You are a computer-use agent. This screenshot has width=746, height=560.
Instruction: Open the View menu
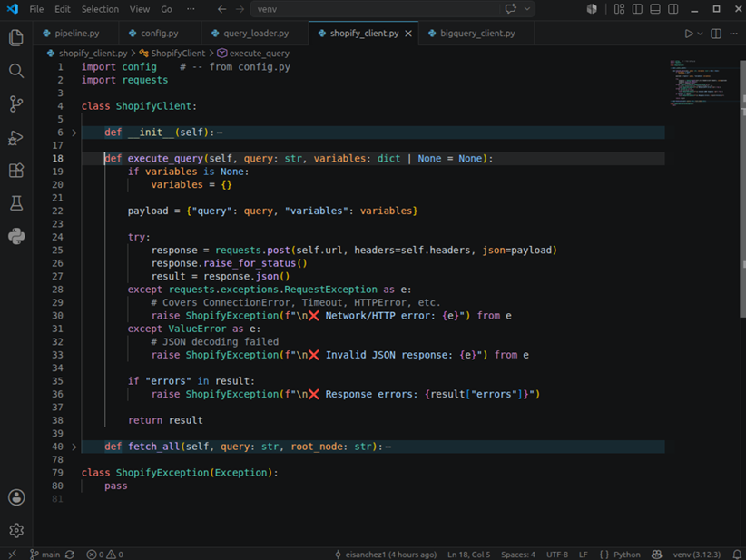pos(140,9)
